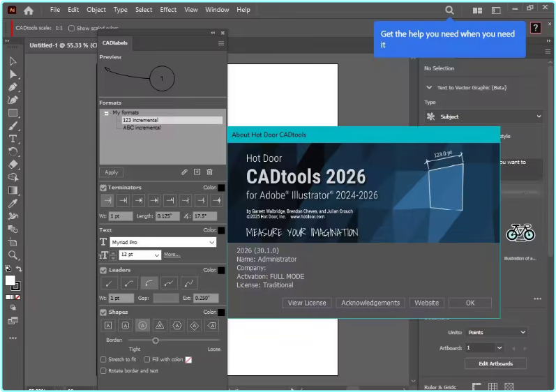Click the Border tight-loose slider handle

tap(155, 340)
